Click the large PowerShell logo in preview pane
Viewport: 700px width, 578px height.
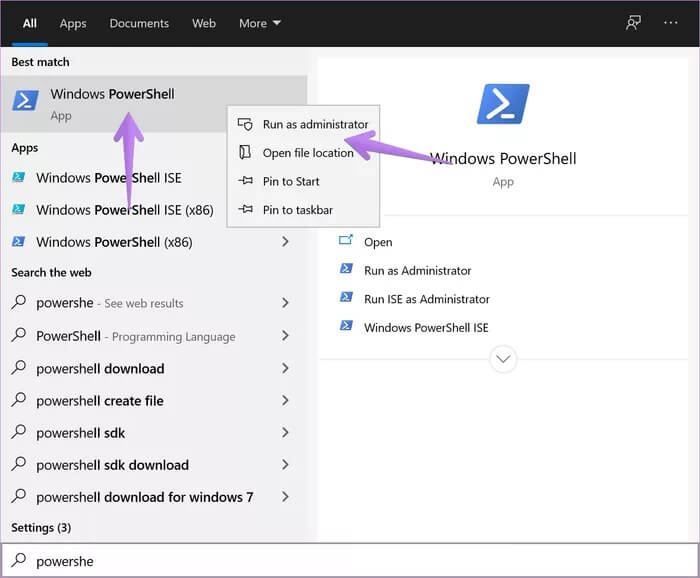point(503,104)
